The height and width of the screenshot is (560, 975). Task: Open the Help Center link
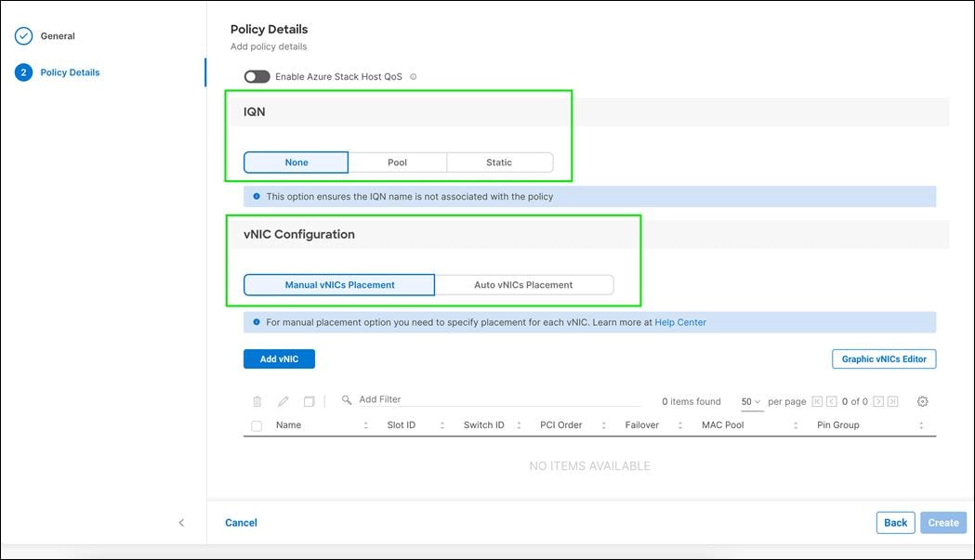[680, 322]
